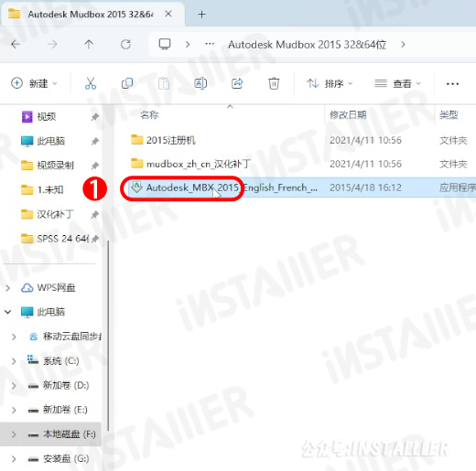Open the toolbar more options ellipsis

click(452, 83)
